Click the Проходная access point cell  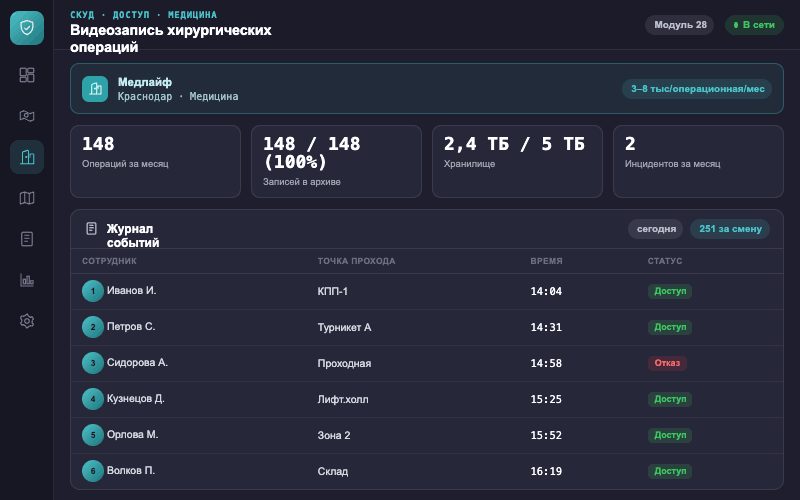(344, 364)
